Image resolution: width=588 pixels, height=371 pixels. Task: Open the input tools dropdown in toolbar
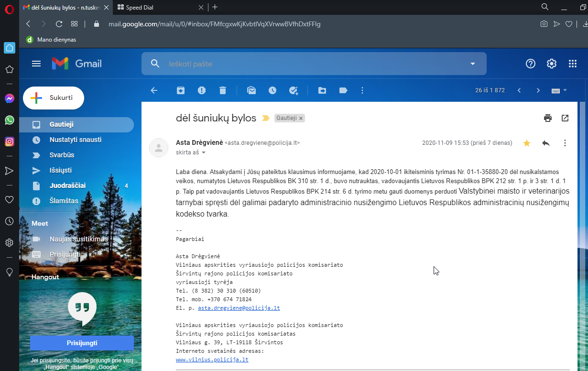(565, 90)
